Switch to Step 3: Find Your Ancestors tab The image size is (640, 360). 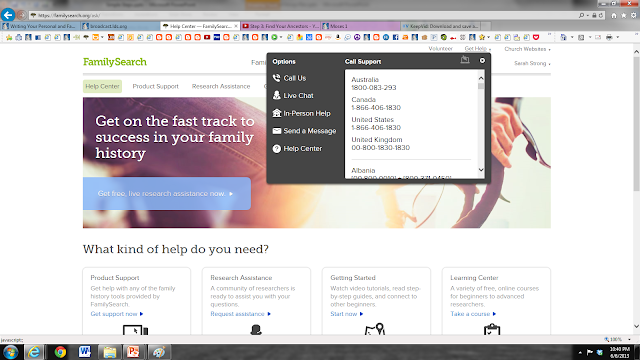[280, 26]
